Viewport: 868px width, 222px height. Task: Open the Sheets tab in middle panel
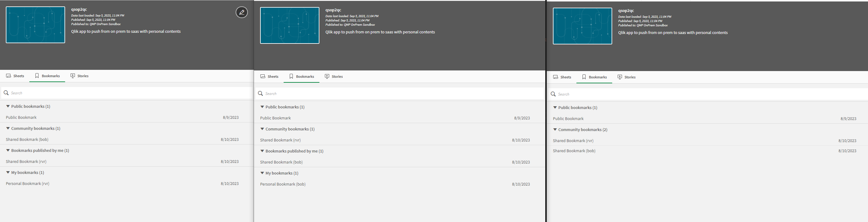click(270, 77)
